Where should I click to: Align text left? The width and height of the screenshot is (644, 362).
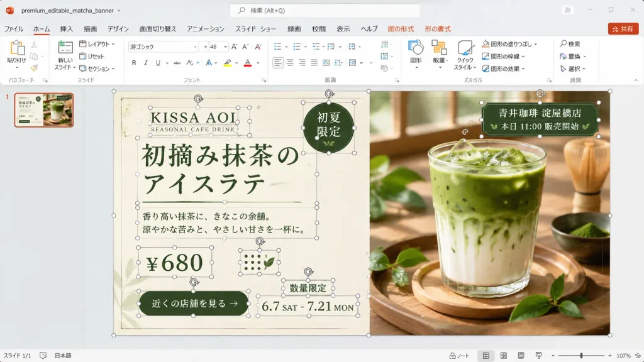[278, 62]
